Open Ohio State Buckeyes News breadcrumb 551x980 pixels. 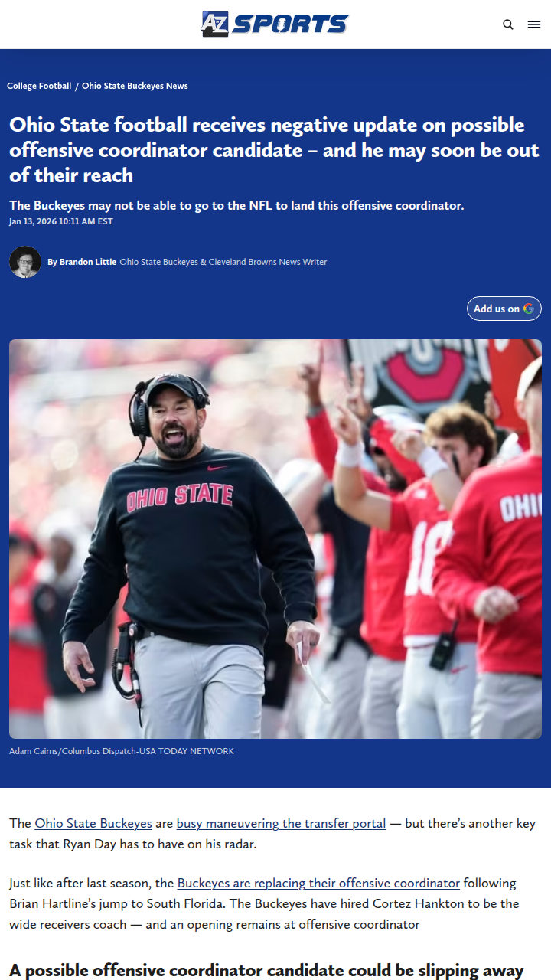coord(135,86)
